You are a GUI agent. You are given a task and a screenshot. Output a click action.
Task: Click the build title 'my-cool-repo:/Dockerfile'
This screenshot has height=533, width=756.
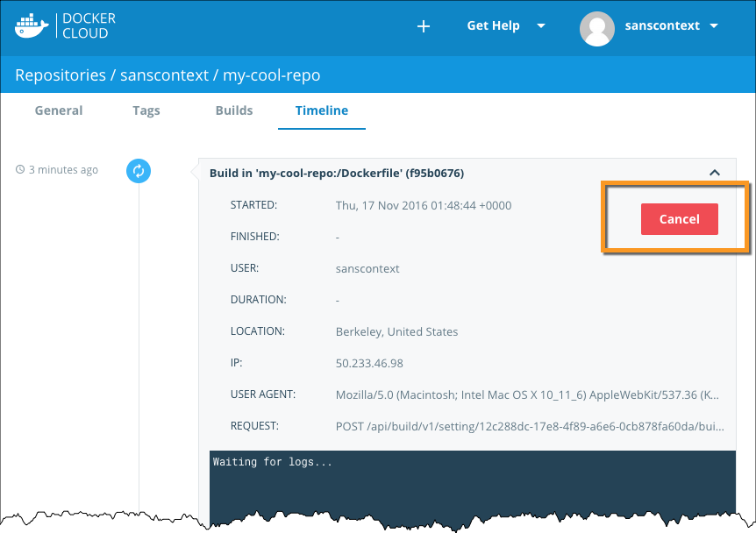click(x=337, y=173)
